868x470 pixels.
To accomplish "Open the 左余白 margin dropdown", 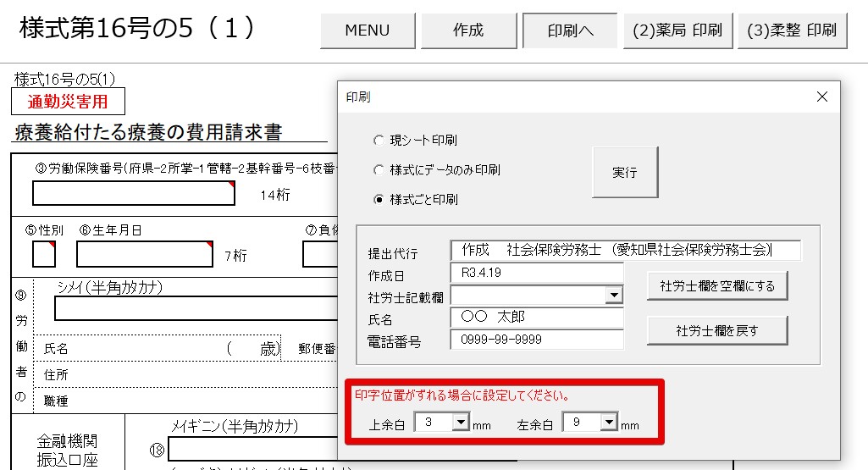I will (608, 423).
